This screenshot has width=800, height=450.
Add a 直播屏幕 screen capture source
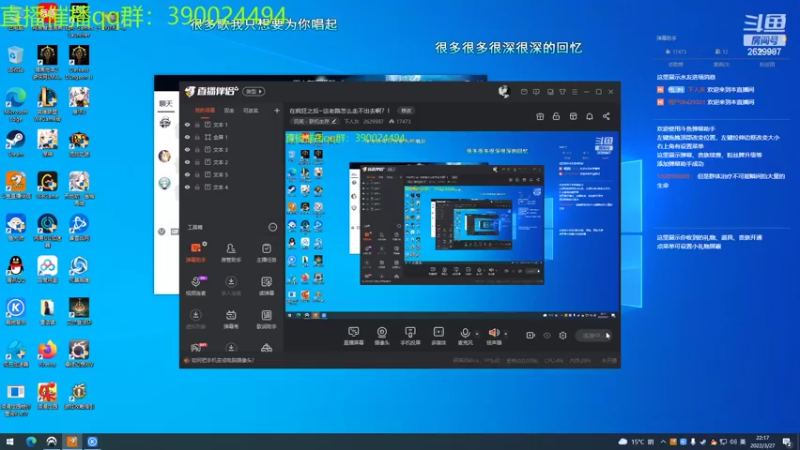point(353,336)
